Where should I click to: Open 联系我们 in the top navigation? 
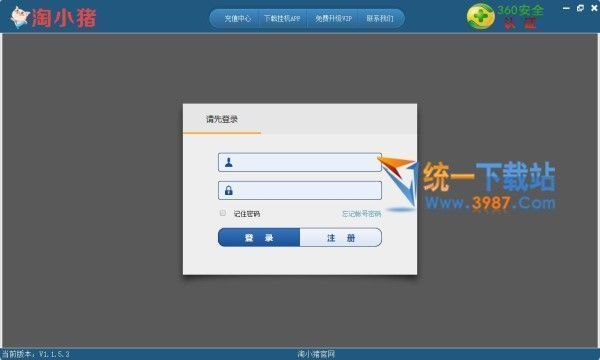380,18
